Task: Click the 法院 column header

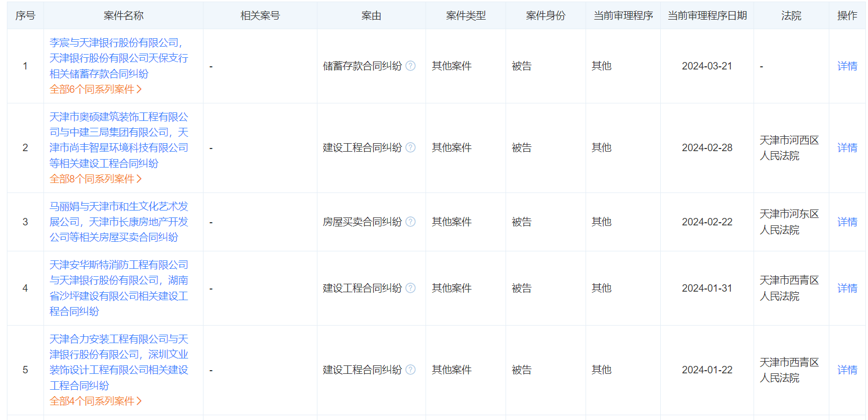Action: [x=791, y=16]
